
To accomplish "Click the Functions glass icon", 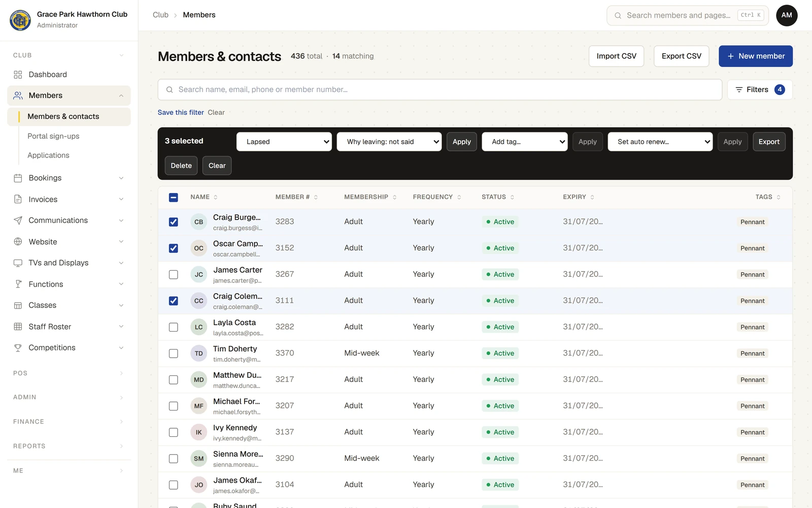I will [18, 284].
